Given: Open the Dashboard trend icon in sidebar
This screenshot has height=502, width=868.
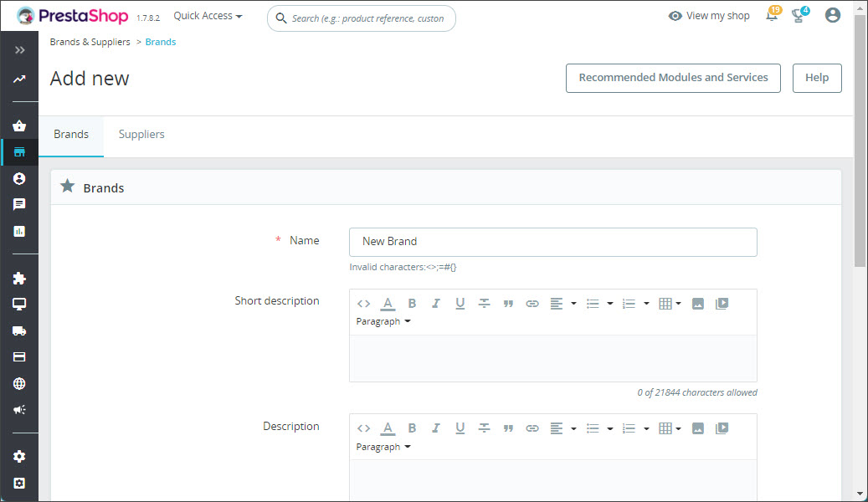Looking at the screenshot, I should point(19,79).
